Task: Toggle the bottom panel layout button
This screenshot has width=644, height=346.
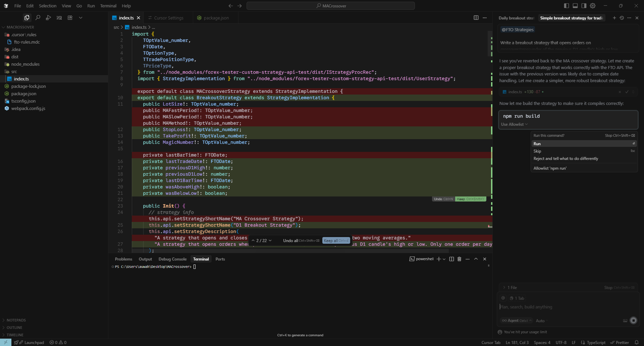Action: (575, 6)
